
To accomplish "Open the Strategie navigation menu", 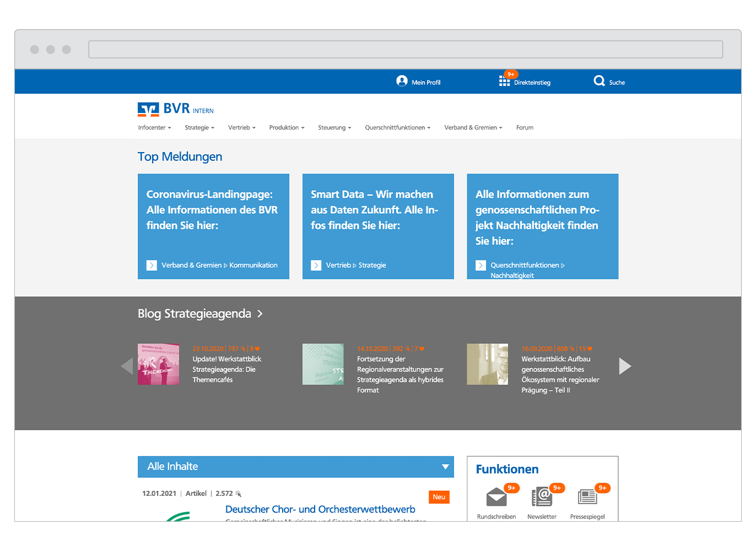I will (x=199, y=128).
